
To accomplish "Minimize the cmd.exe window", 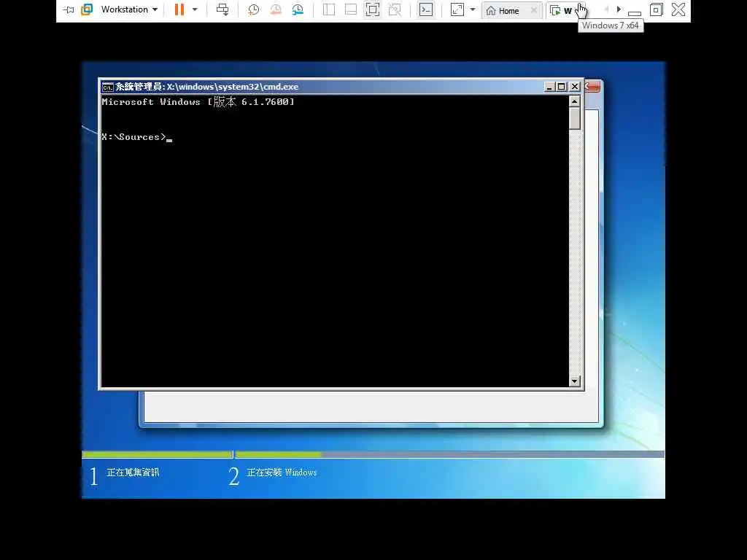I will point(549,87).
